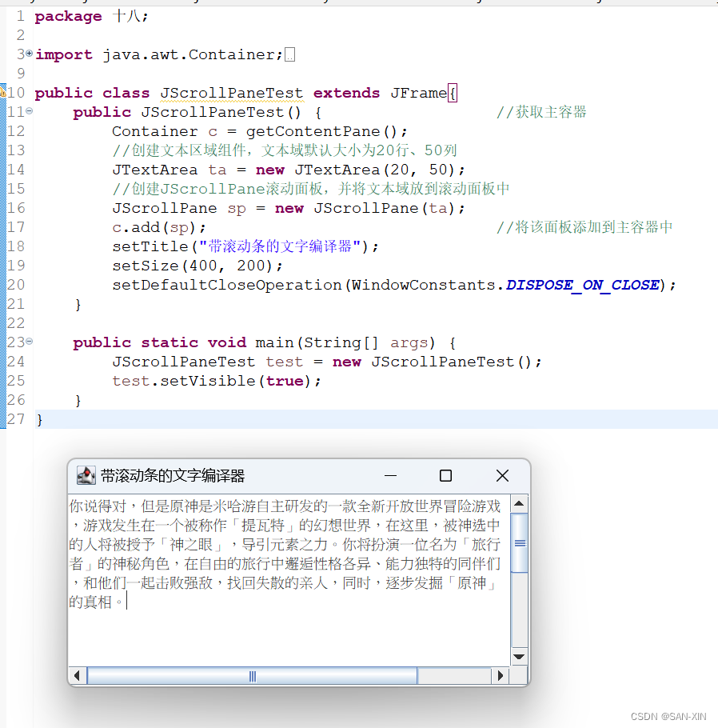The width and height of the screenshot is (718, 728).
Task: Click the vertical scrollbar down arrow
Action: (x=518, y=657)
